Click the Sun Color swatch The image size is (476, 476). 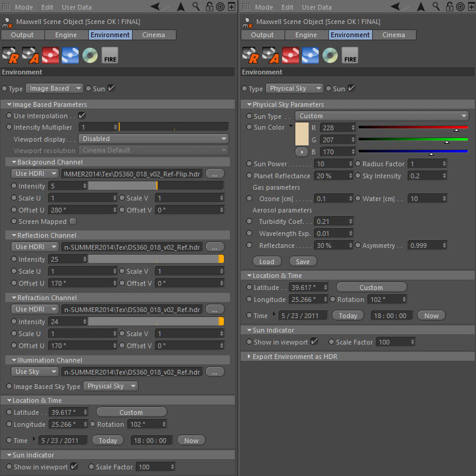(302, 134)
